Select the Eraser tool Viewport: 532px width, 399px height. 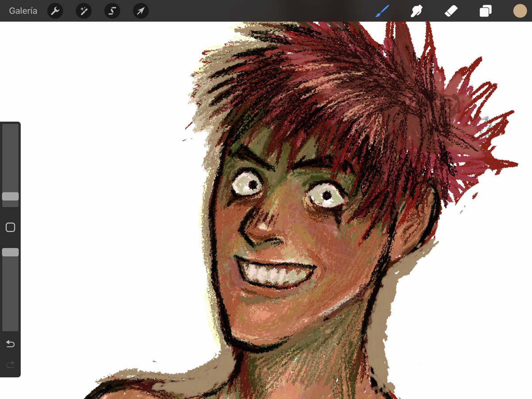tap(451, 11)
